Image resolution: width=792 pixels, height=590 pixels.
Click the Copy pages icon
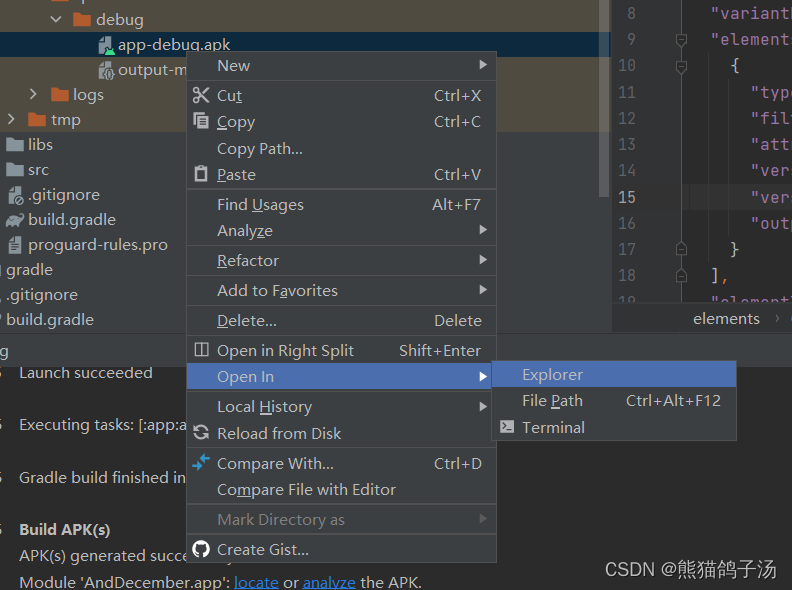201,121
